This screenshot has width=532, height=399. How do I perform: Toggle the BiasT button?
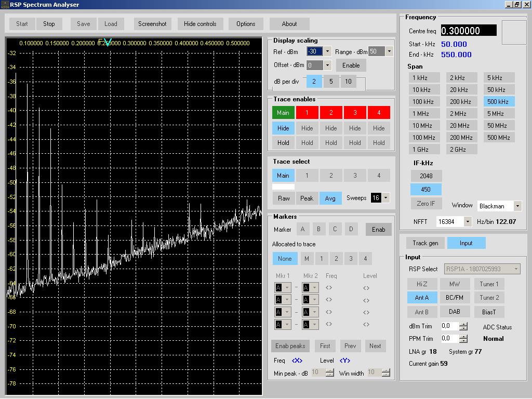[489, 312]
